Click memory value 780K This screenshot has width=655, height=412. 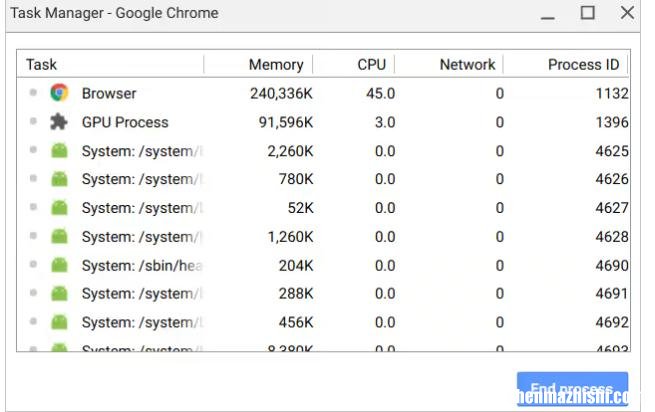click(296, 179)
